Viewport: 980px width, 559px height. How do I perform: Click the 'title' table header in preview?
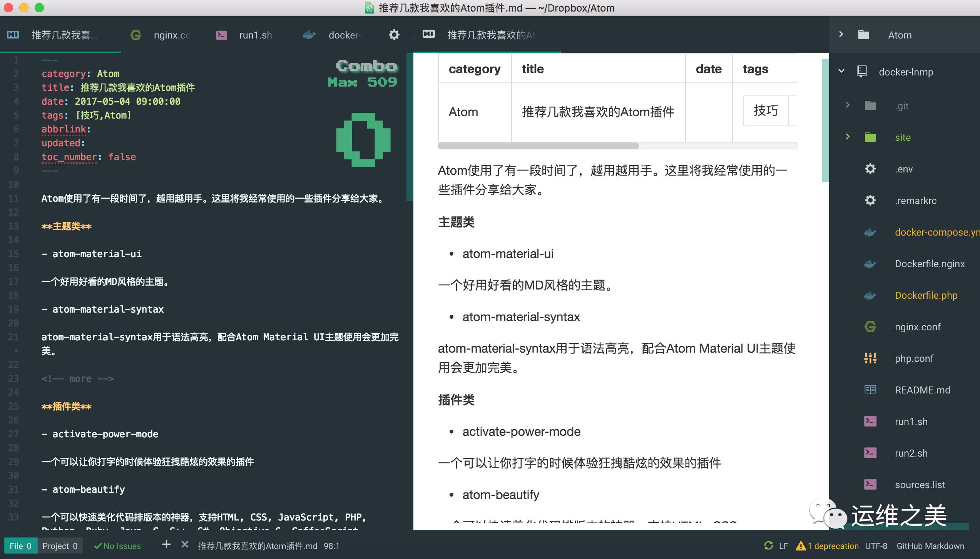(x=533, y=69)
